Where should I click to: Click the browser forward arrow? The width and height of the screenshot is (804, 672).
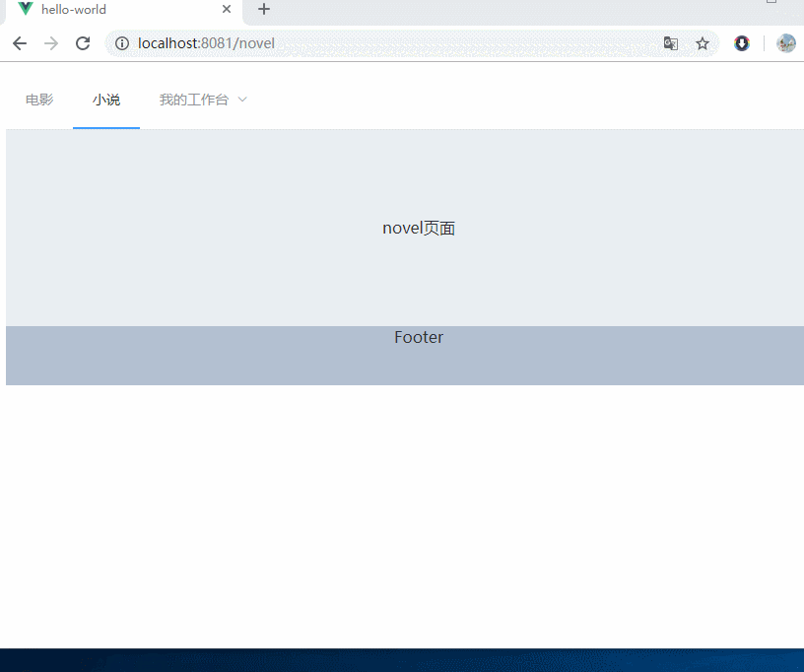click(x=51, y=43)
